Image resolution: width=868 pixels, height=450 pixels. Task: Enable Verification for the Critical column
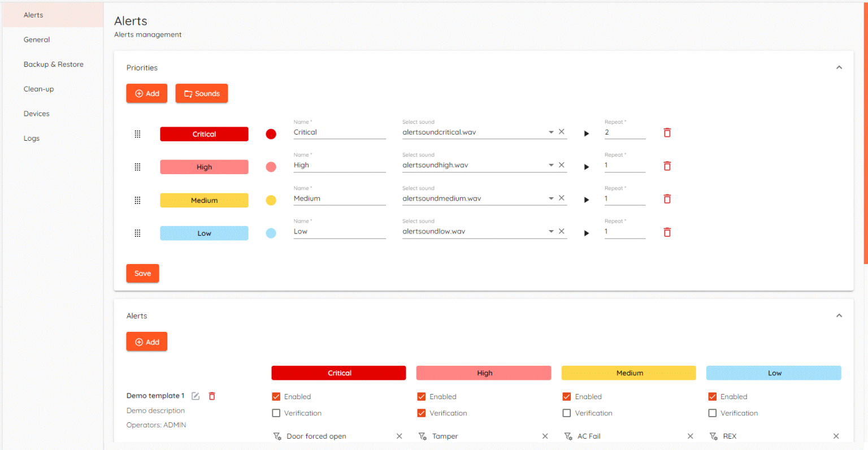coord(276,413)
